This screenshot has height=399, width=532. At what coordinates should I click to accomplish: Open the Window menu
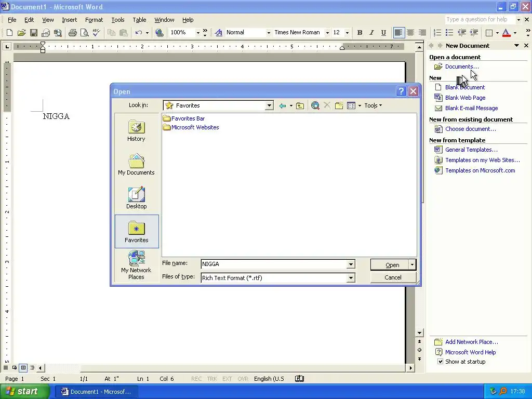(164, 20)
